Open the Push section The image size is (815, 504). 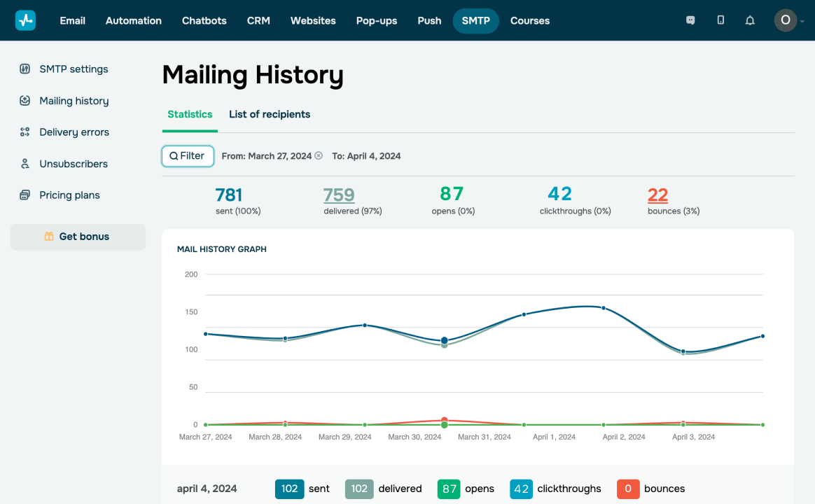pyautogui.click(x=429, y=21)
